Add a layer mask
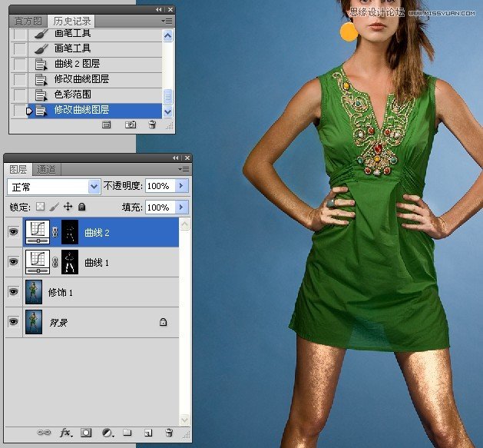Image resolution: width=483 pixels, height=448 pixels. pos(86,433)
